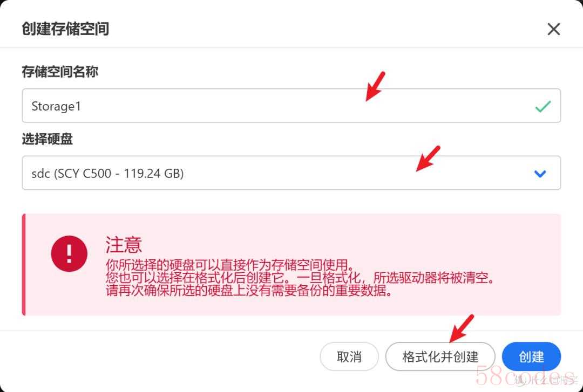This screenshot has width=583, height=392.
Task: Click the 58codes watermark logo
Action: click(x=525, y=375)
